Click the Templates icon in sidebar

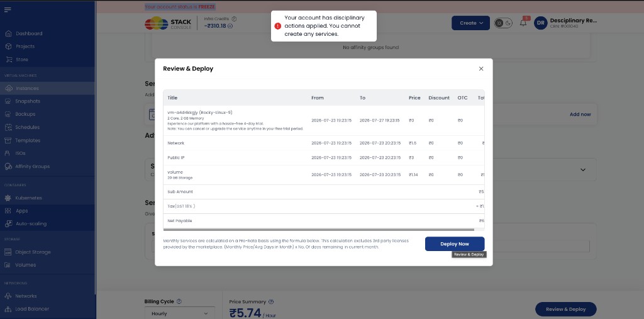tap(8, 140)
